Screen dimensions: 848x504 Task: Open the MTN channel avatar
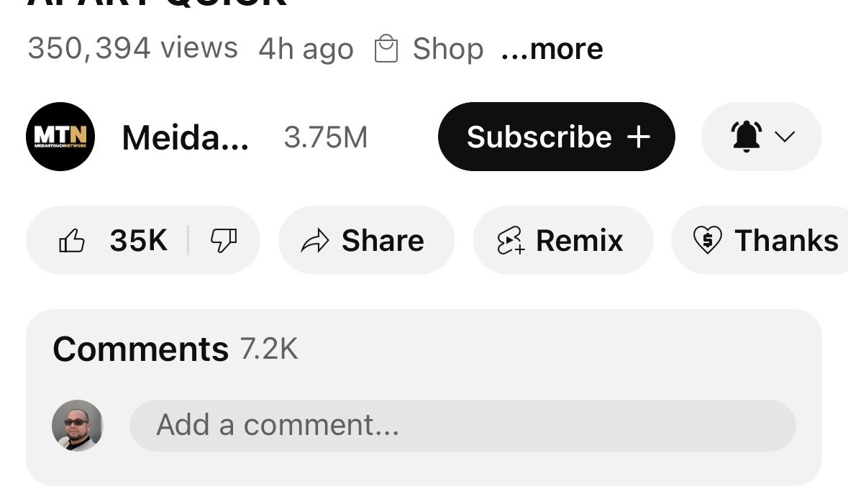tap(60, 137)
